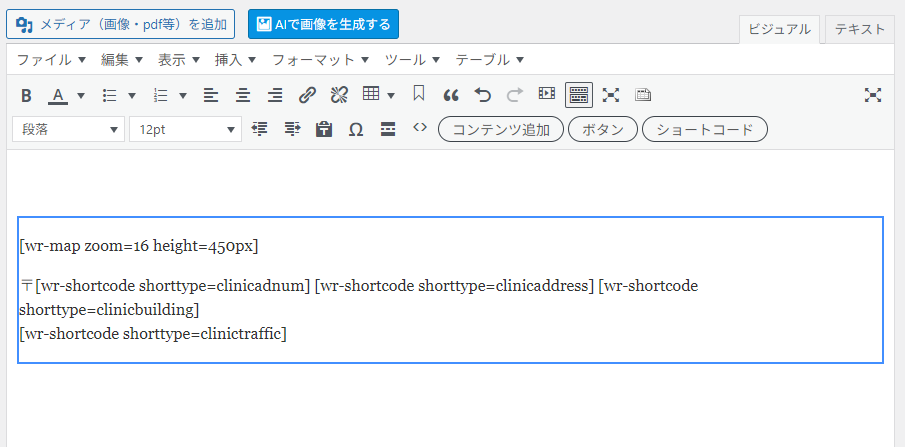Screen dimensions: 905x447
Task: Insert anchor bookmark icon
Action: 419,94
